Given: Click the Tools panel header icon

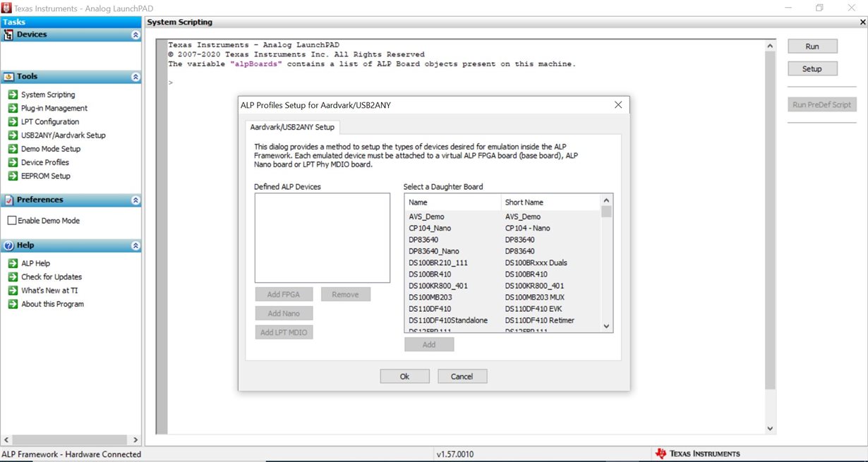Looking at the screenshot, I should pos(8,76).
